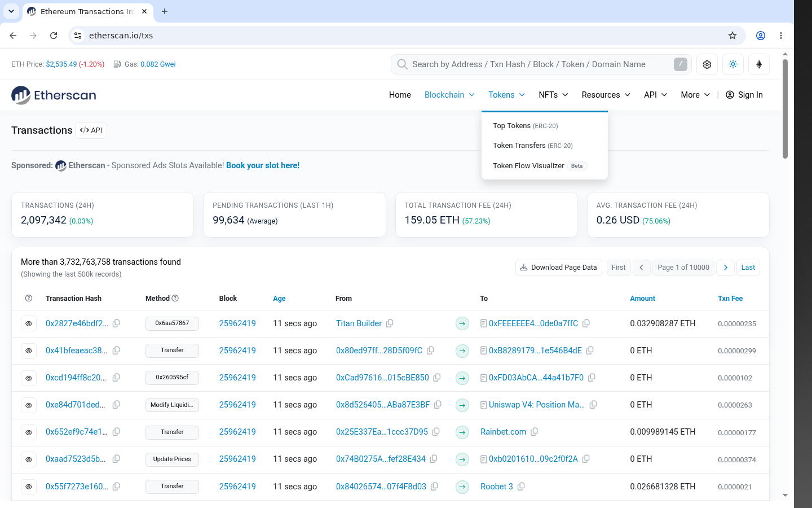Go back to the previous page
This screenshot has height=508, width=812.
coord(13,36)
